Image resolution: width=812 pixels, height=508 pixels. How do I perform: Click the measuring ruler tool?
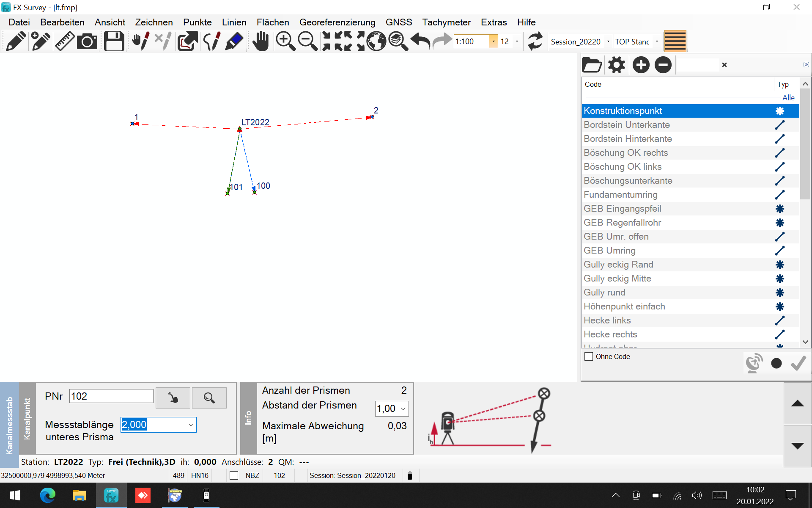[x=65, y=41]
